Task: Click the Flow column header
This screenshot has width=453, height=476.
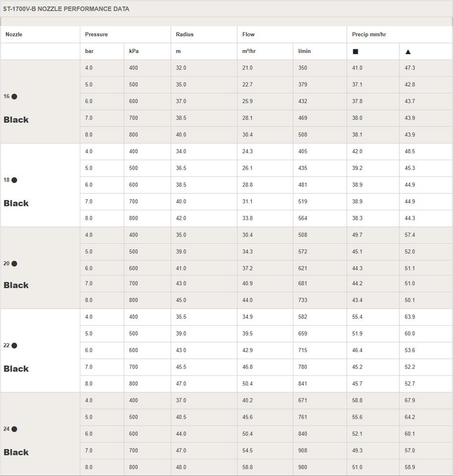Action: click(248, 35)
